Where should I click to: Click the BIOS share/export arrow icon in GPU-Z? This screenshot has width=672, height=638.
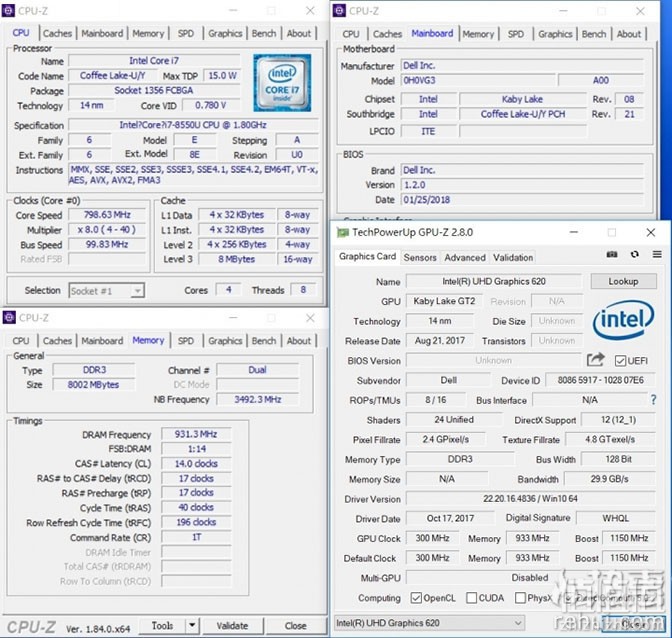point(596,360)
